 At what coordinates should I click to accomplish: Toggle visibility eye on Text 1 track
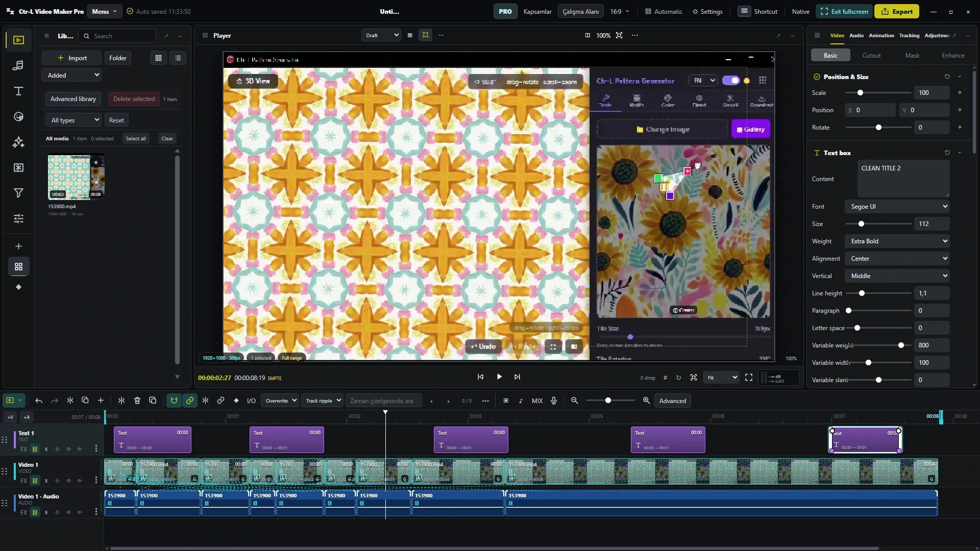coord(68,449)
